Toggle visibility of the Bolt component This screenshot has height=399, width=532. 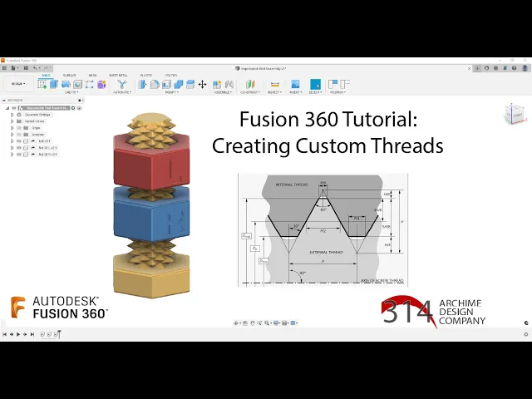[x=19, y=141]
